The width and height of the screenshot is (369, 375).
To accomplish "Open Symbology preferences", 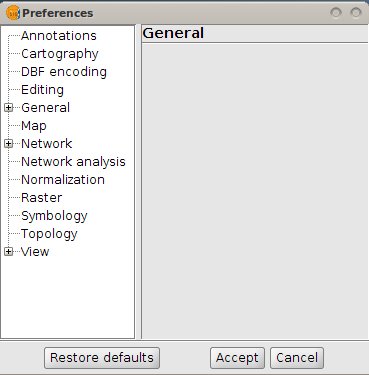I will point(54,216).
